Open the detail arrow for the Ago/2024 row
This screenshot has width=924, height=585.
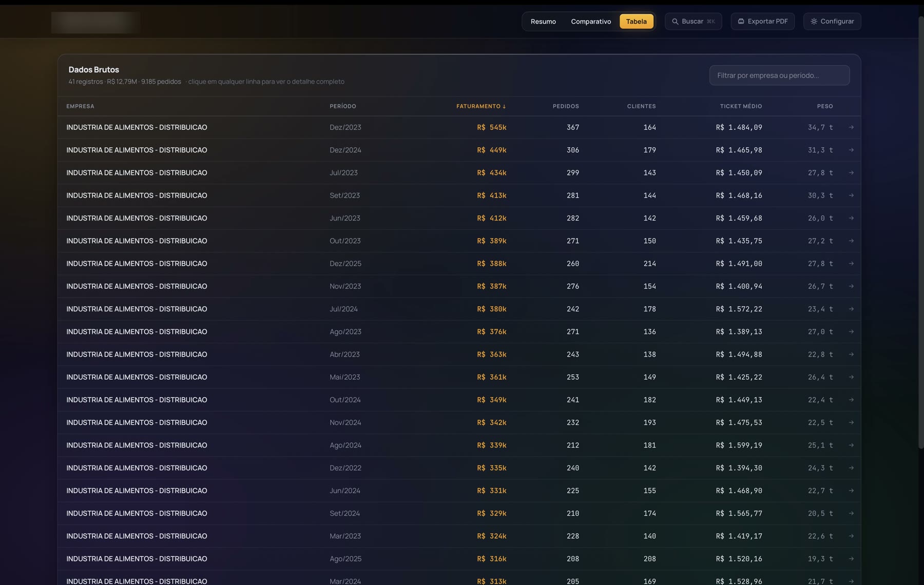click(x=851, y=445)
